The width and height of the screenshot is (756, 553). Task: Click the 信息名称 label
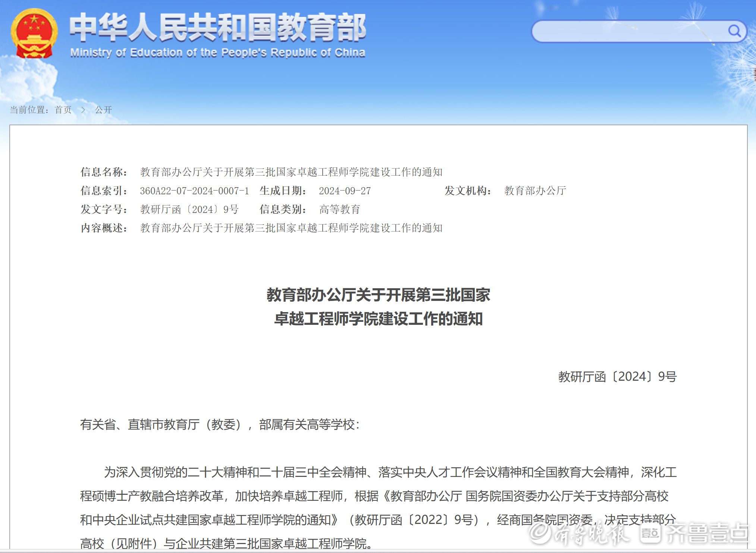pyautogui.click(x=104, y=172)
